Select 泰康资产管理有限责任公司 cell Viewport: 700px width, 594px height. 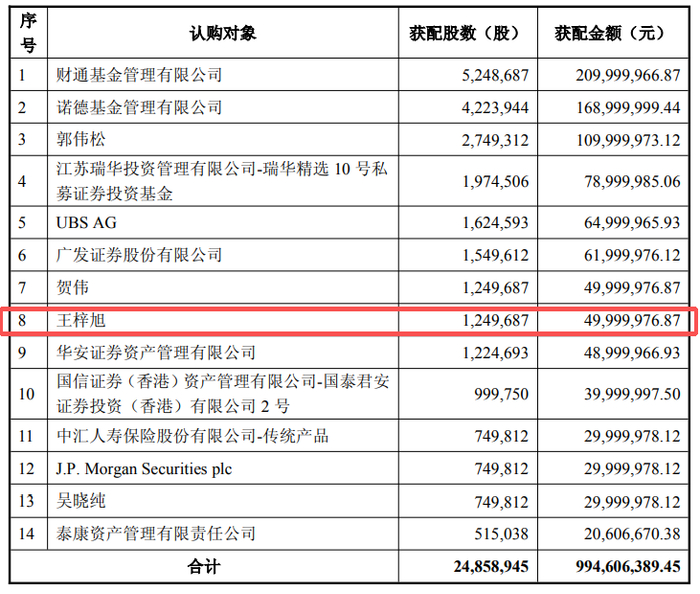click(156, 533)
